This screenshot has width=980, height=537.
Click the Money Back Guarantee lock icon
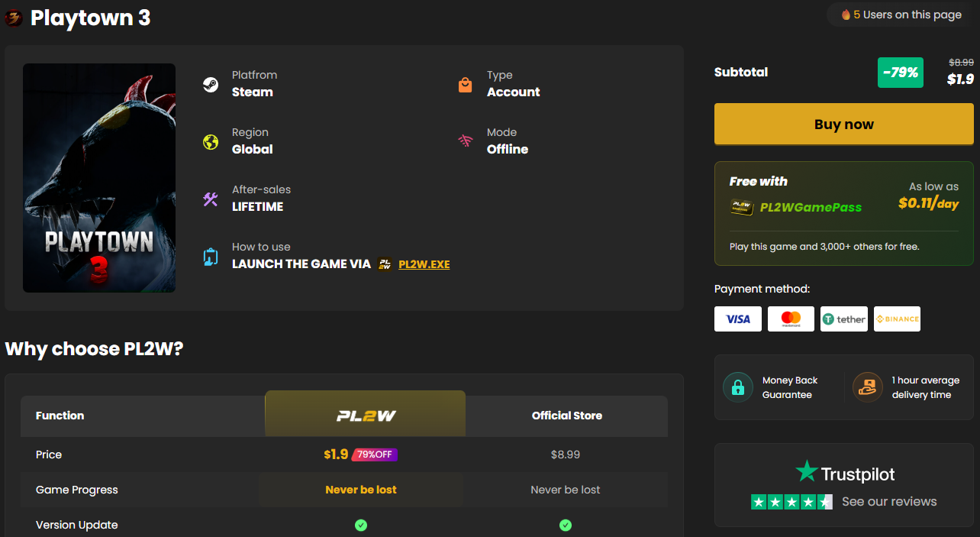pos(737,387)
